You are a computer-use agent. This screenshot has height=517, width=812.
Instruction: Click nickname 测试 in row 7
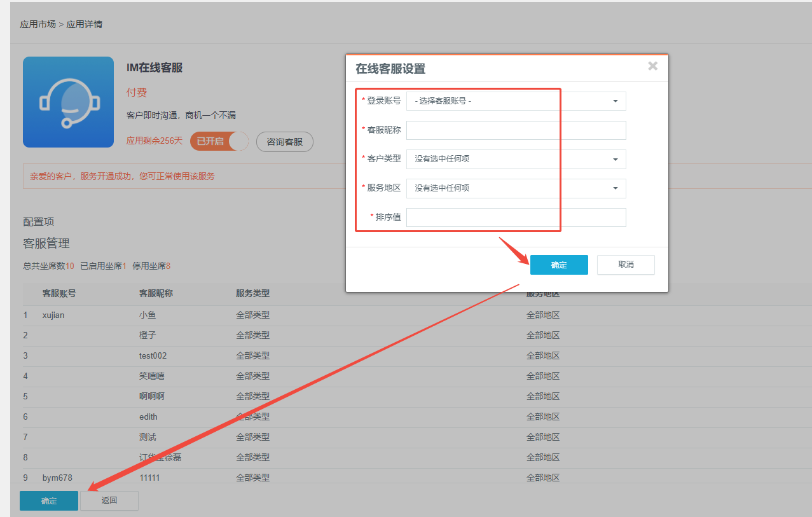tap(148, 437)
